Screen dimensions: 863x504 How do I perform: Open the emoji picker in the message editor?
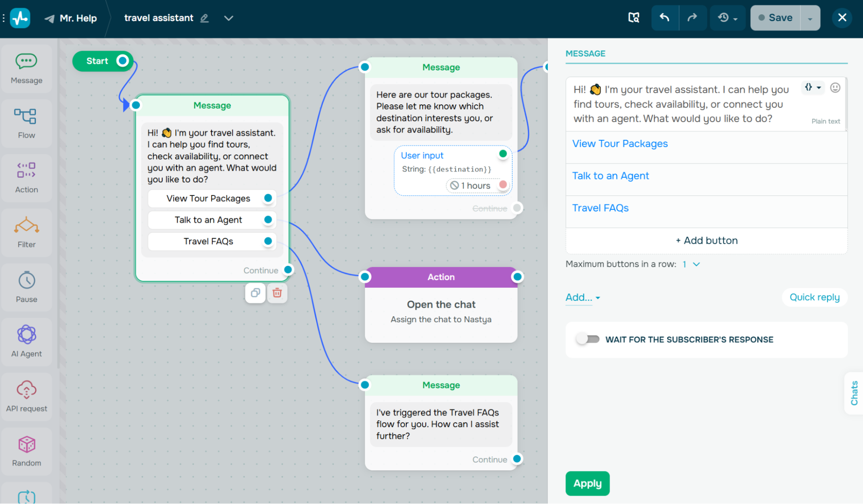[x=835, y=88]
